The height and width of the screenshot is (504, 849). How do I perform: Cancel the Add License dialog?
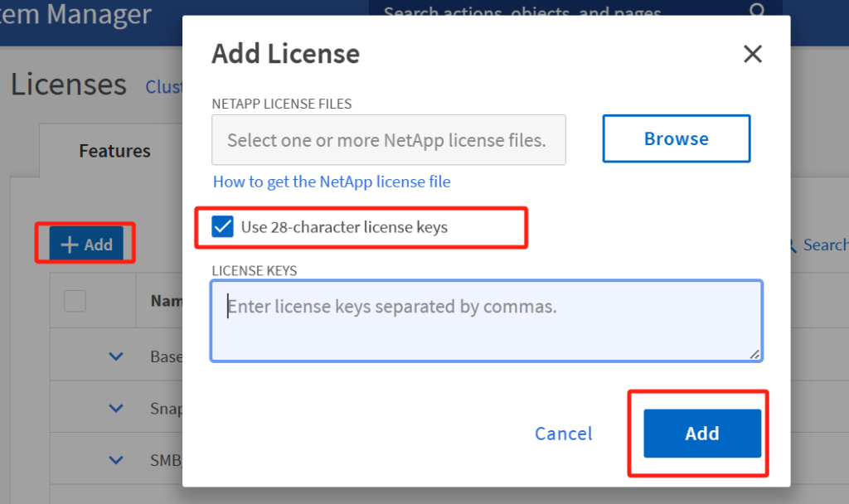(563, 434)
